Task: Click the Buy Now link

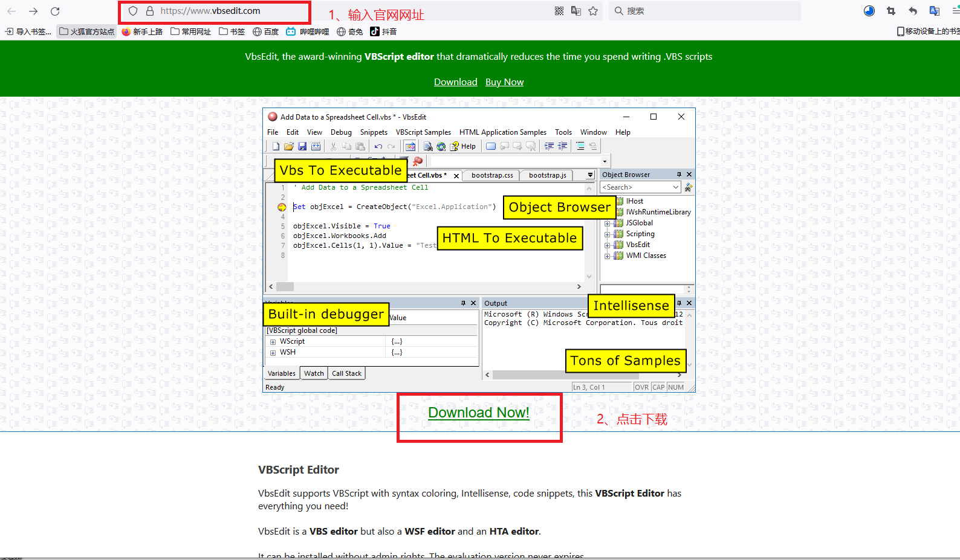Action: coord(505,82)
